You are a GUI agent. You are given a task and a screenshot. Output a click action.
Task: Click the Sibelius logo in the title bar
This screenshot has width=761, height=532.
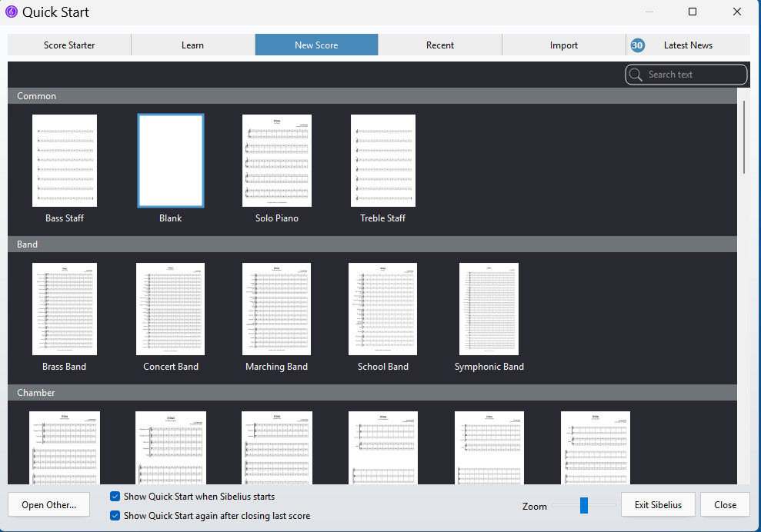12,12
